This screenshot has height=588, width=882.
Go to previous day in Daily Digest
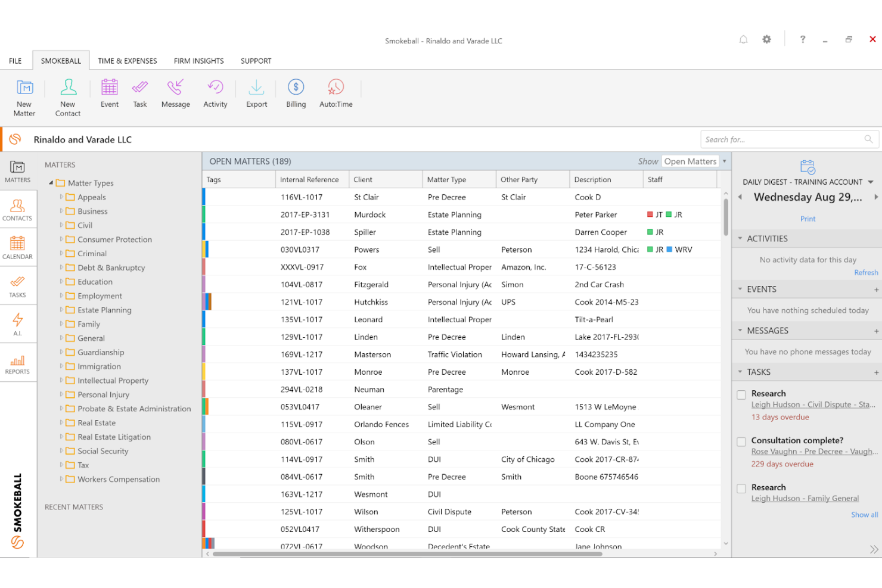coord(740,197)
